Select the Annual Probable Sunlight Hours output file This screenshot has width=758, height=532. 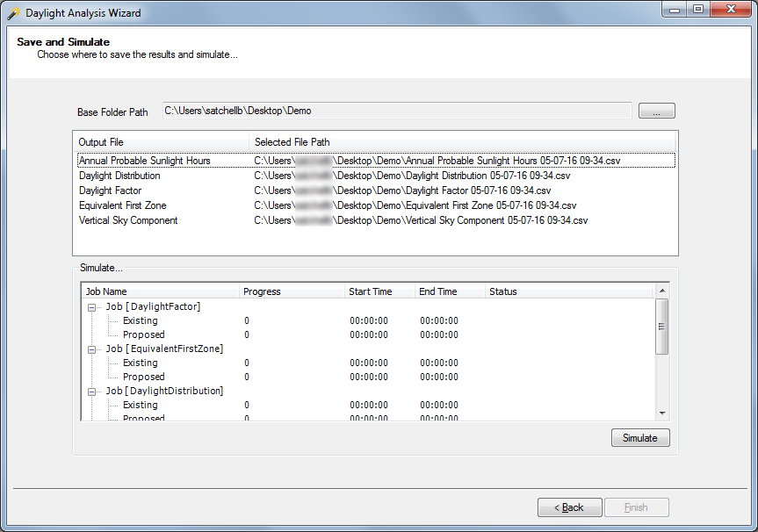point(145,161)
